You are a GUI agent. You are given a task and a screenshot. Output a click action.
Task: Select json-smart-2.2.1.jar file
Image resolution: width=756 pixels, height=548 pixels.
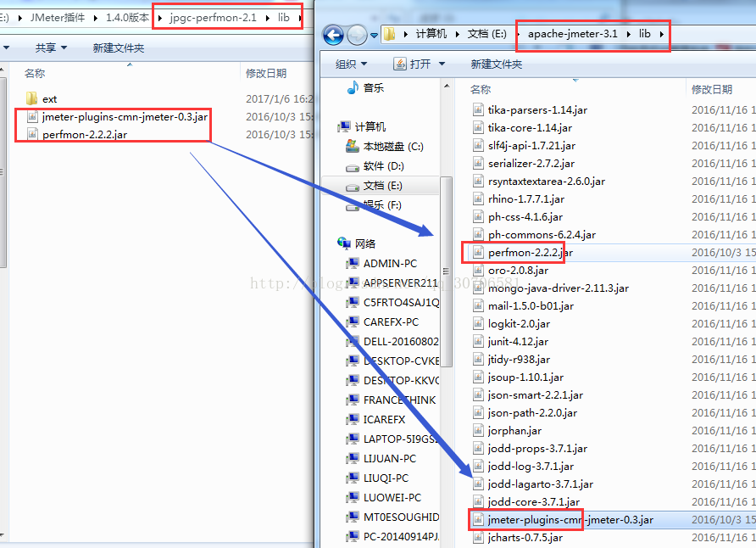coord(527,395)
